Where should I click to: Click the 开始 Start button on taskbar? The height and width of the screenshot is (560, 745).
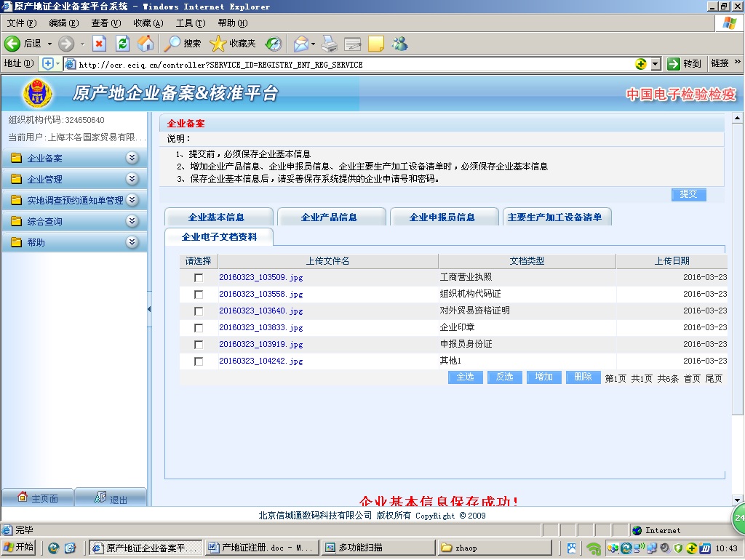tap(20, 548)
